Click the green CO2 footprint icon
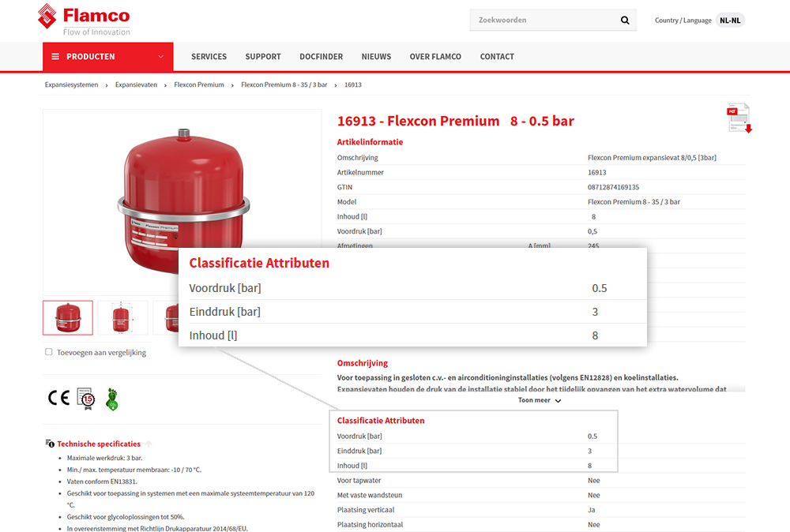This screenshot has width=790, height=532. 112,399
